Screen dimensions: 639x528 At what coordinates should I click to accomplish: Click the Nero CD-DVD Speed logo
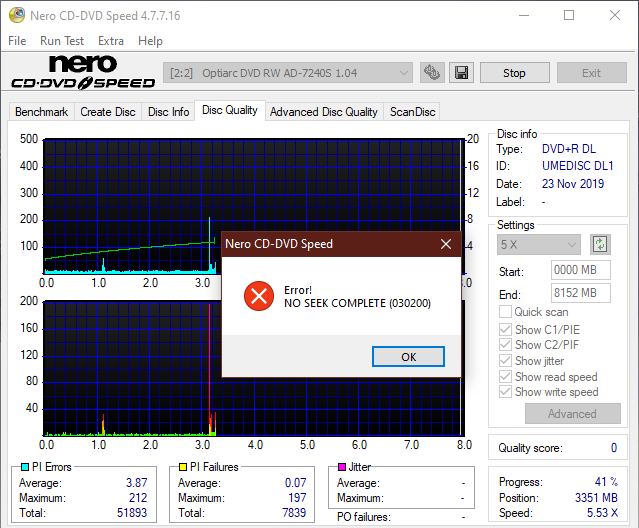(x=83, y=72)
